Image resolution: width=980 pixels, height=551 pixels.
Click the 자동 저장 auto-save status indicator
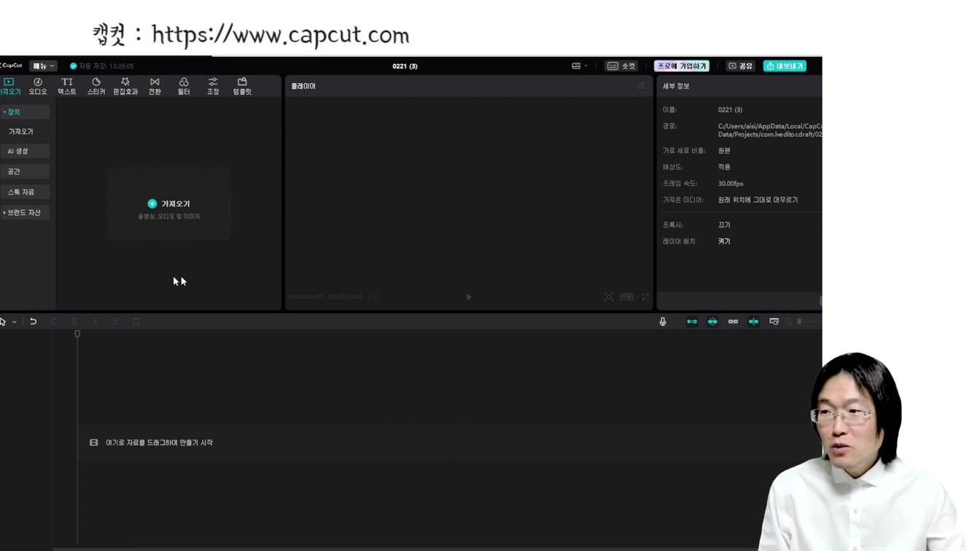101,66
